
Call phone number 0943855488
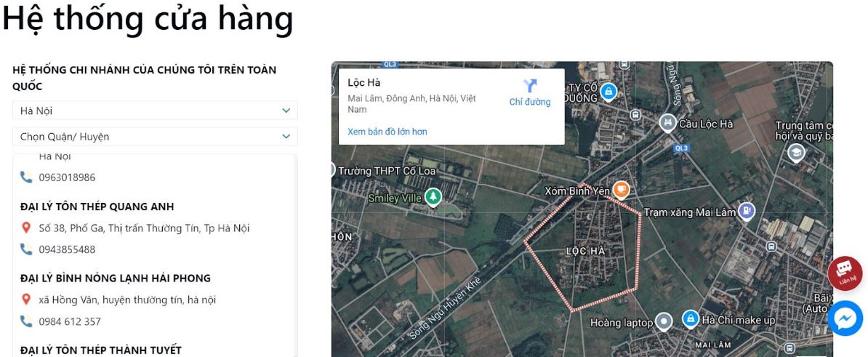pos(67,249)
